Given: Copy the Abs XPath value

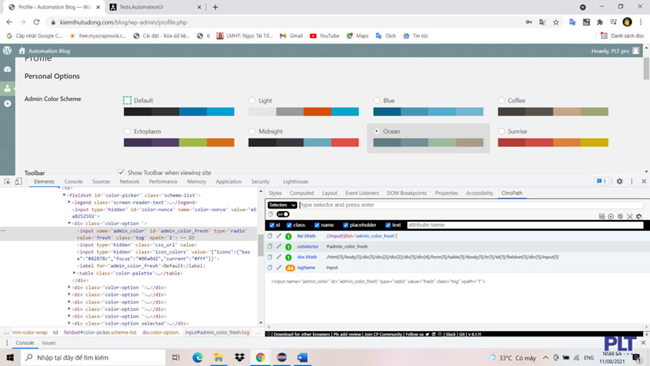Looking at the screenshot, I should [270, 257].
